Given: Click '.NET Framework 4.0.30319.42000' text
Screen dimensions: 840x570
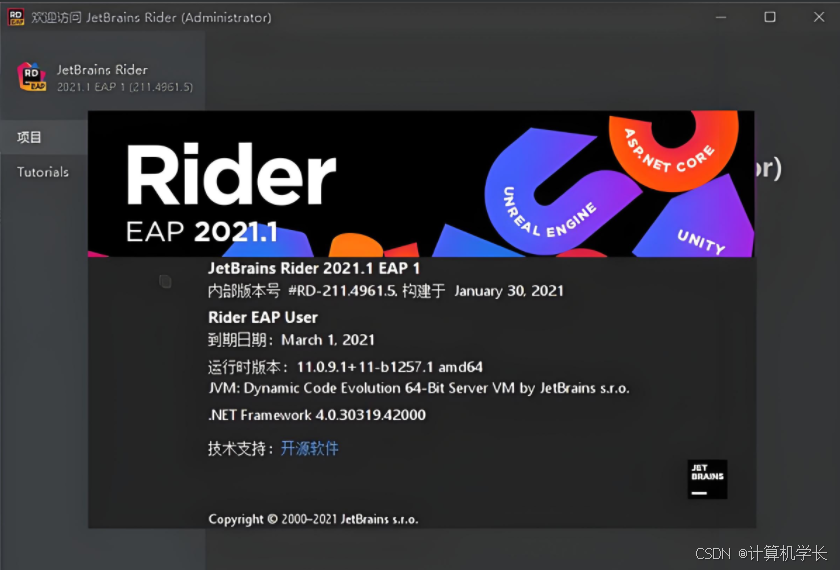Looking at the screenshot, I should click(317, 415).
